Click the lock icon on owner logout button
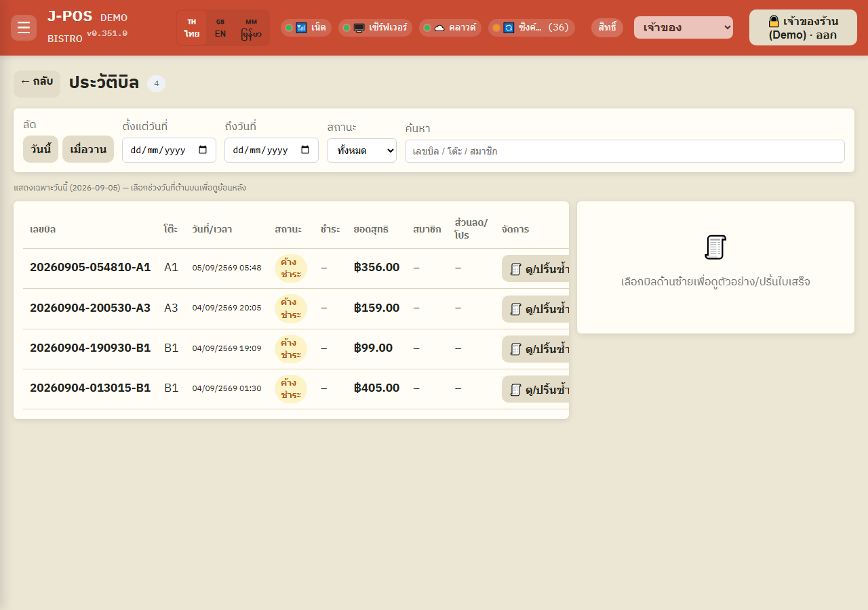The width and height of the screenshot is (868, 610). 774,21
